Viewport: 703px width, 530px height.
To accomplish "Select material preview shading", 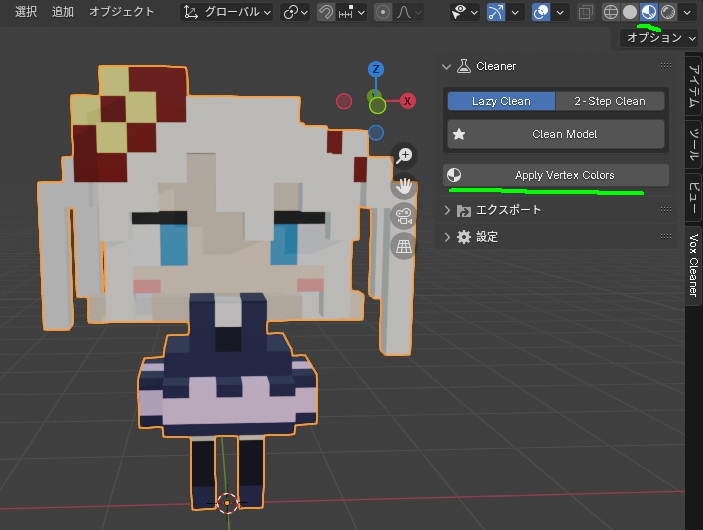I will point(649,12).
